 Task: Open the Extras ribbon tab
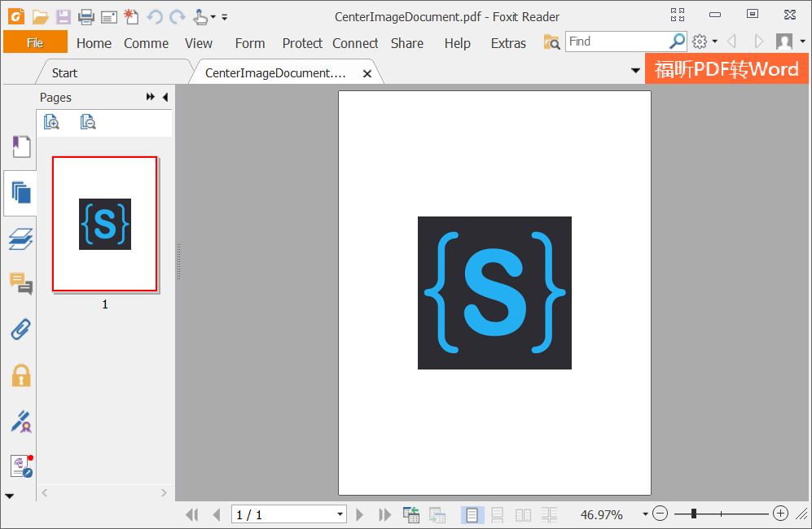coord(508,43)
